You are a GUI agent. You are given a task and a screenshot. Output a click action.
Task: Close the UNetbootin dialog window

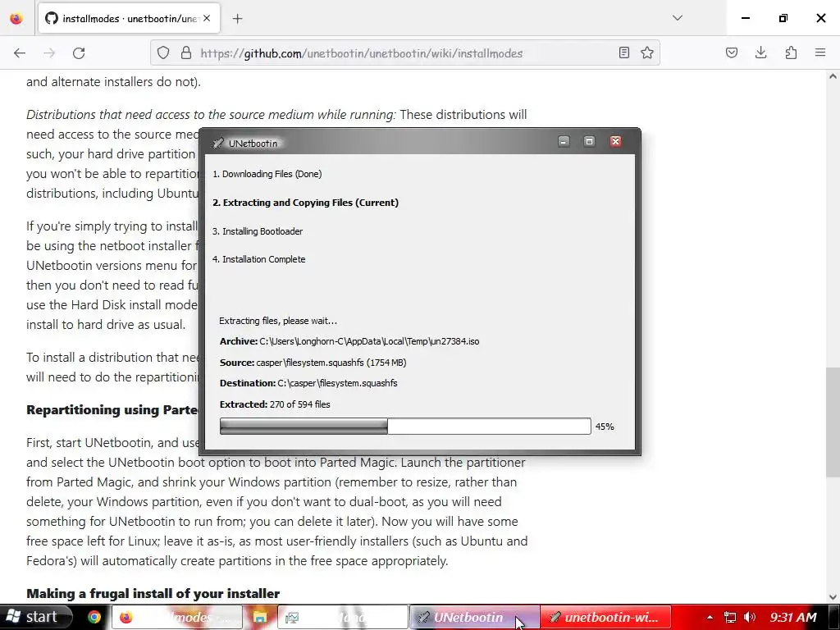pos(615,141)
